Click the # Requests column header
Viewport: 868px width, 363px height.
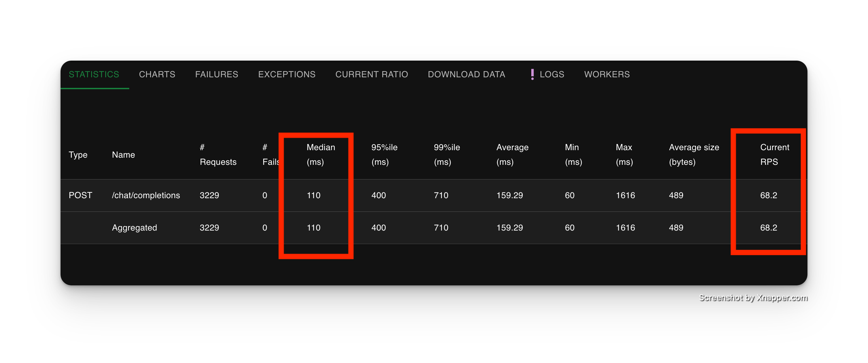(218, 155)
